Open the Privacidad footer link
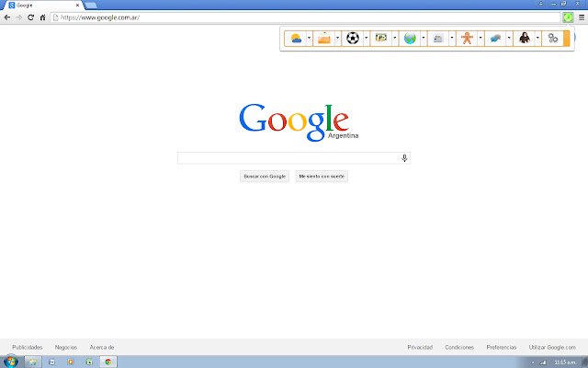 tap(420, 348)
